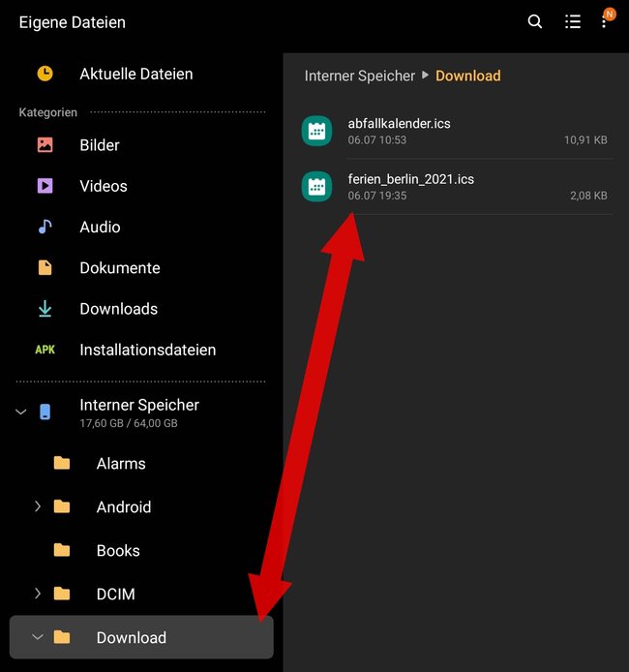Select the highlighted Download folder row
The width and height of the screenshot is (629, 672).
(x=141, y=637)
